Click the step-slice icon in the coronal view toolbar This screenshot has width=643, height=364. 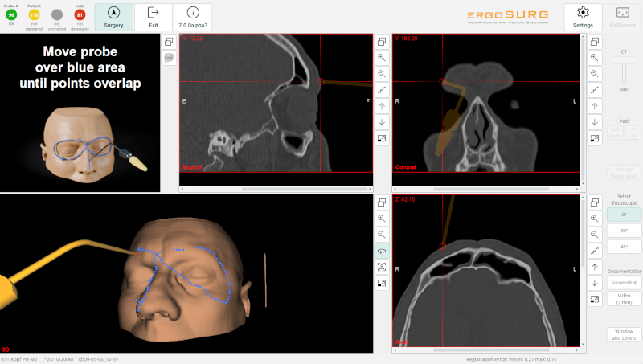[595, 90]
